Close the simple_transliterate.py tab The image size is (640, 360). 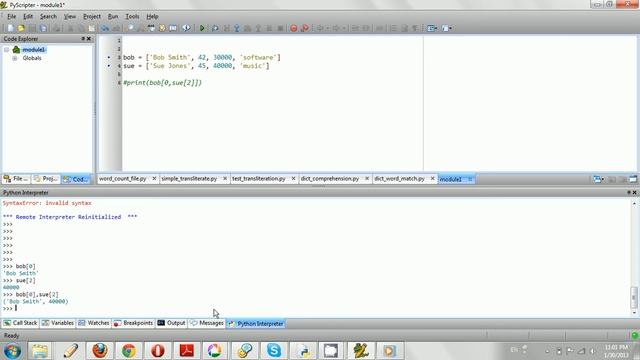tap(225, 179)
